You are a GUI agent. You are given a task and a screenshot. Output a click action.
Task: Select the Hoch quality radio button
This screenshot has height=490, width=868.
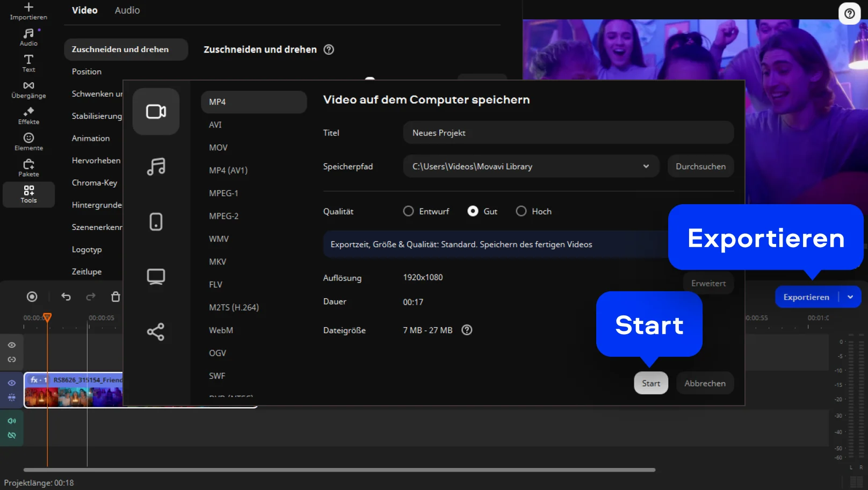(521, 211)
